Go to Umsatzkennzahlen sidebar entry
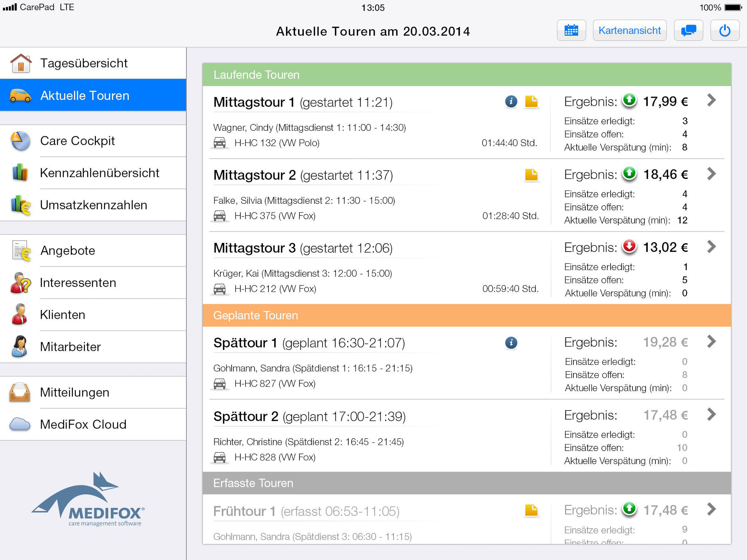Viewport: 747px width, 560px height. pos(93,205)
